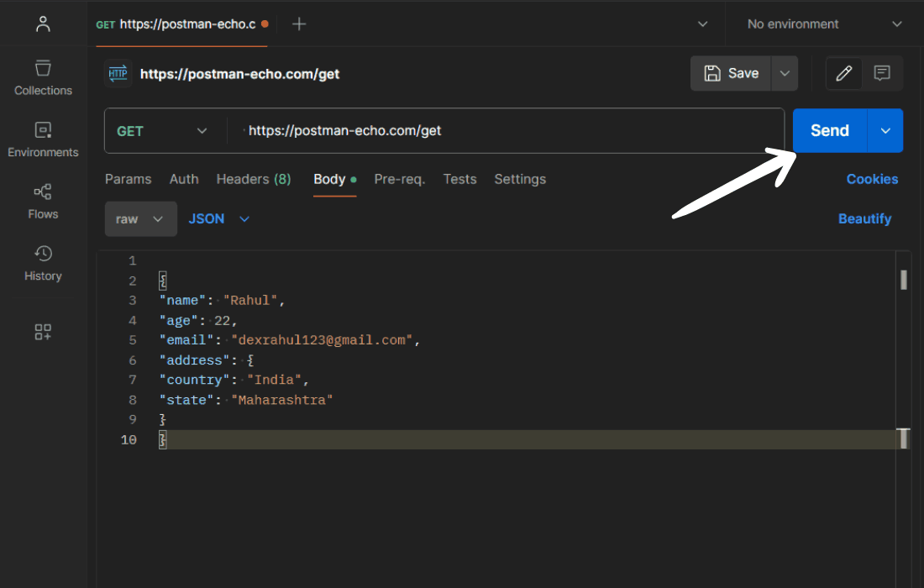Viewport: 924px width, 588px height.
Task: Expand the GET method dropdown
Action: coord(162,131)
